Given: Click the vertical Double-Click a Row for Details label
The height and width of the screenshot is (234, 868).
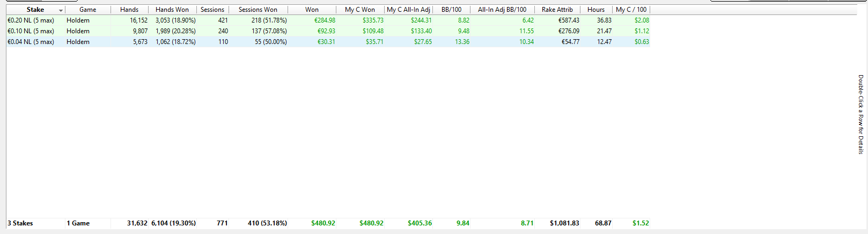Looking at the screenshot, I should point(861,114).
